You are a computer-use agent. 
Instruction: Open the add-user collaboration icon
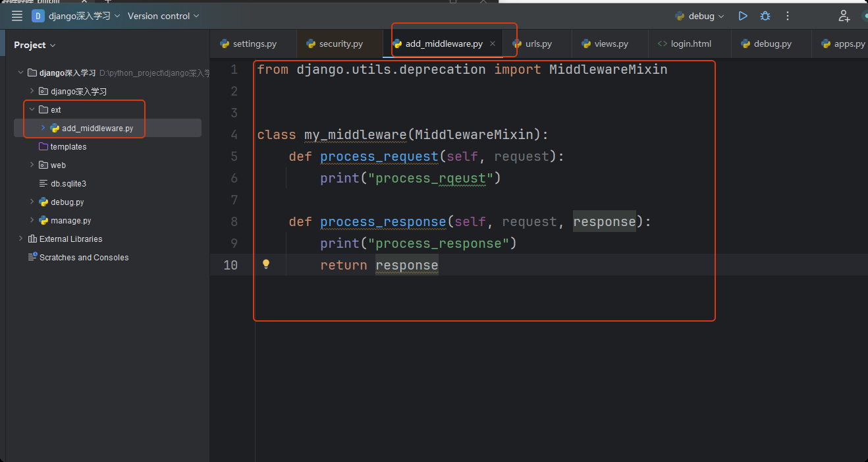click(844, 16)
